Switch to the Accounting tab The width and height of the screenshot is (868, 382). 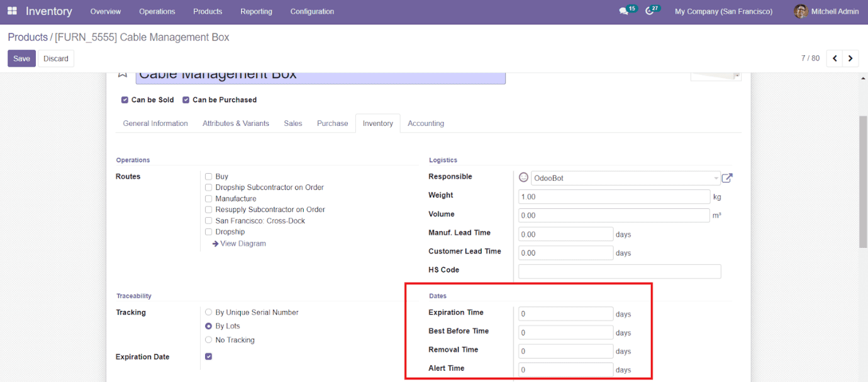pos(425,123)
